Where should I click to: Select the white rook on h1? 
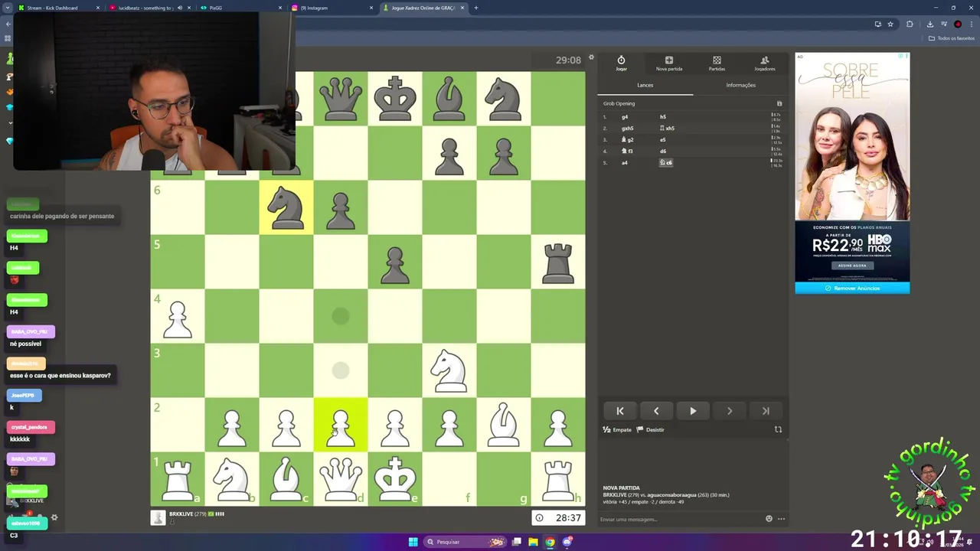pos(557,479)
